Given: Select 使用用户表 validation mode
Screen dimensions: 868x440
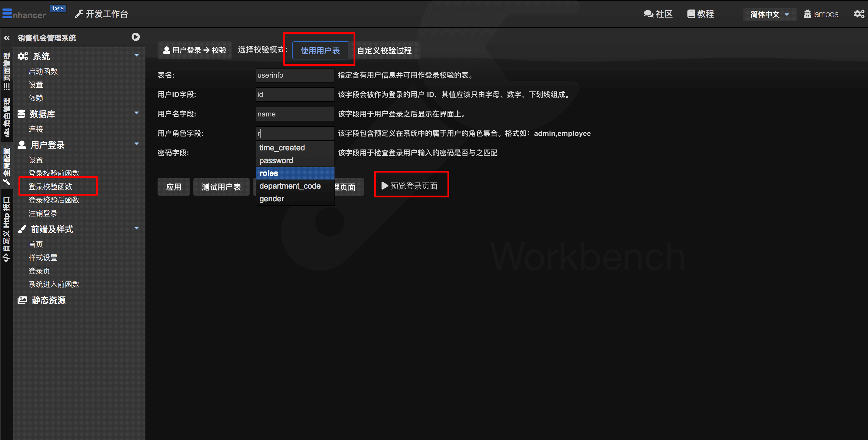Looking at the screenshot, I should tap(320, 50).
